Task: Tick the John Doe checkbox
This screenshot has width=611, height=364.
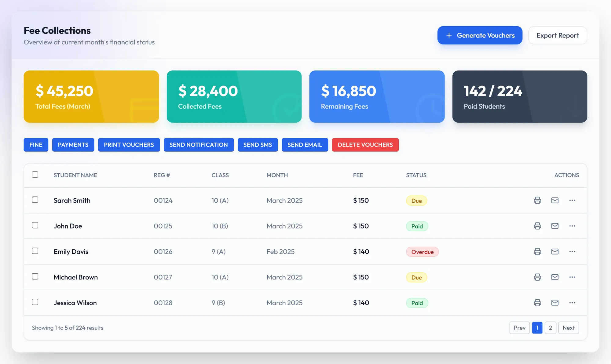Action: tap(35, 225)
